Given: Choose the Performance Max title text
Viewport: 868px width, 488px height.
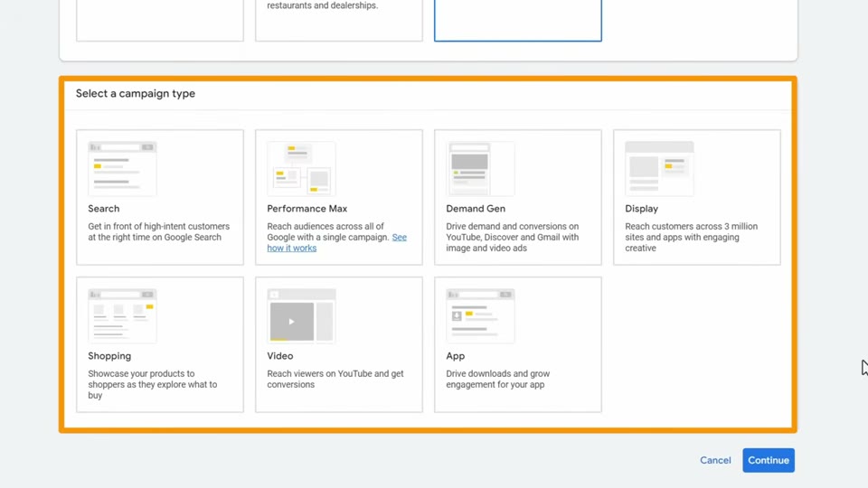Looking at the screenshot, I should click(307, 209).
